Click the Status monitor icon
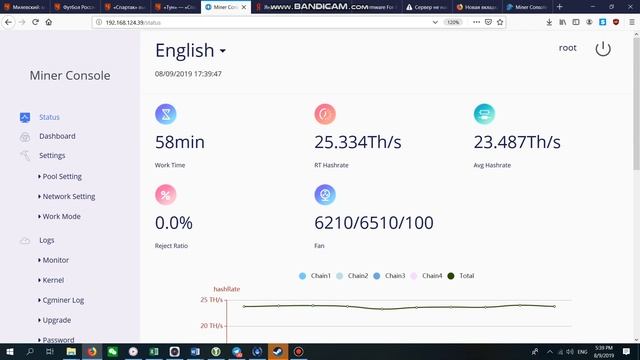This screenshot has width=640, height=360. [x=25, y=118]
